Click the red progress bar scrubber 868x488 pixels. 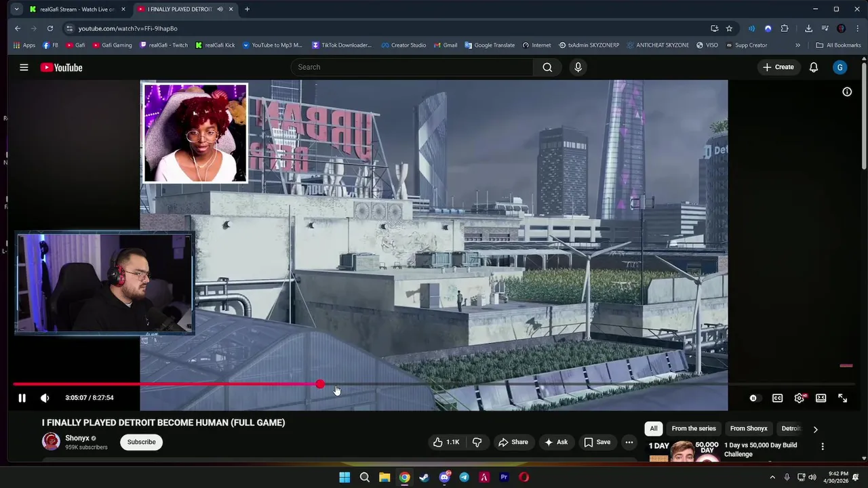pyautogui.click(x=320, y=384)
